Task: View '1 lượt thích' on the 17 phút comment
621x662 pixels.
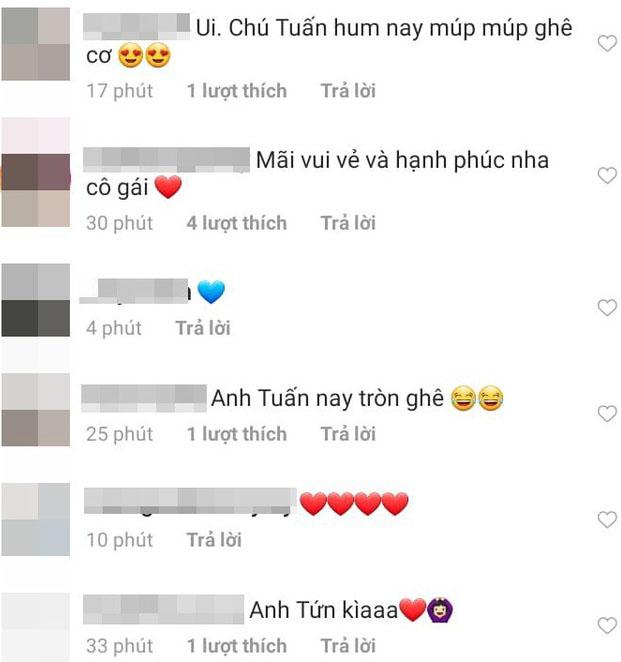Action: coord(237,91)
